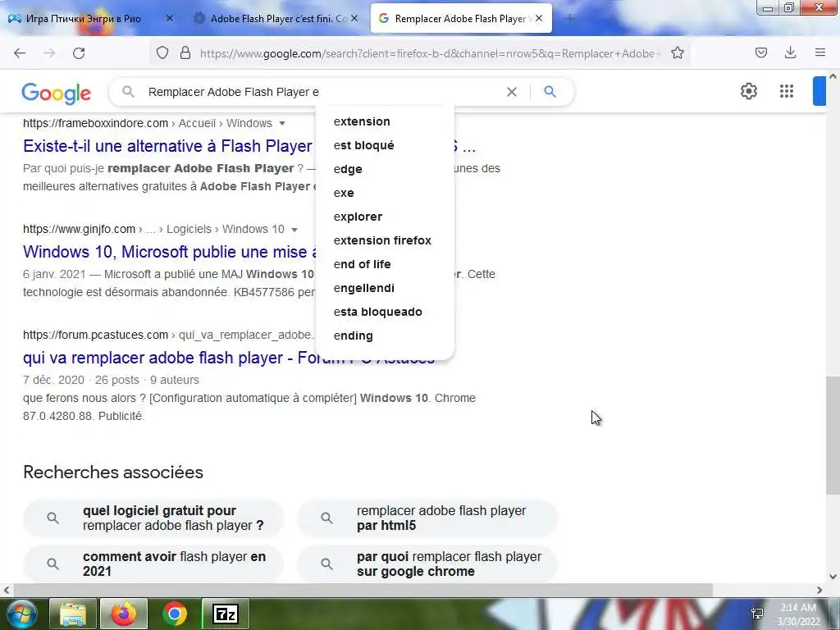Click the Google logo
840x630 pixels.
[57, 94]
